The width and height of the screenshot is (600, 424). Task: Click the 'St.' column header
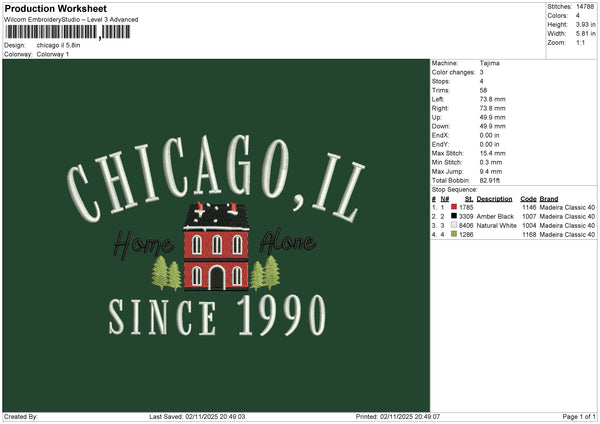click(469, 199)
